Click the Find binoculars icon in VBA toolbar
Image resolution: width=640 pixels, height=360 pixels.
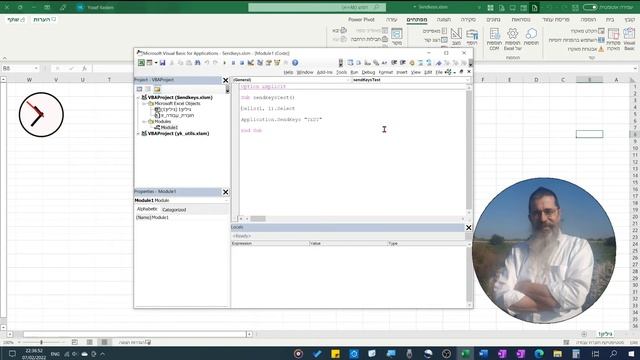[x=198, y=63]
